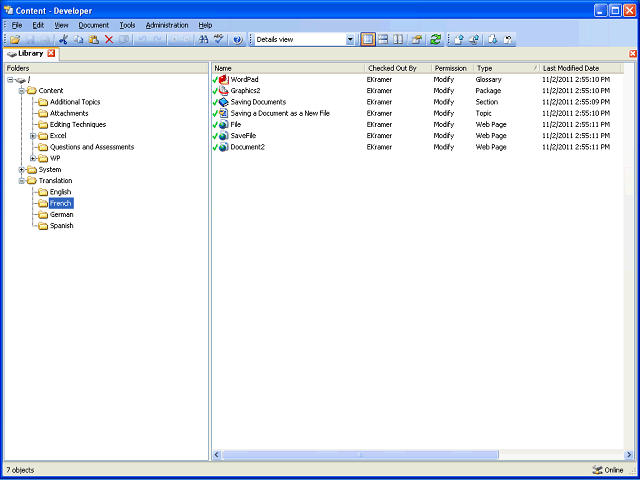Open the File menu
The height and width of the screenshot is (480, 640).
click(x=17, y=25)
